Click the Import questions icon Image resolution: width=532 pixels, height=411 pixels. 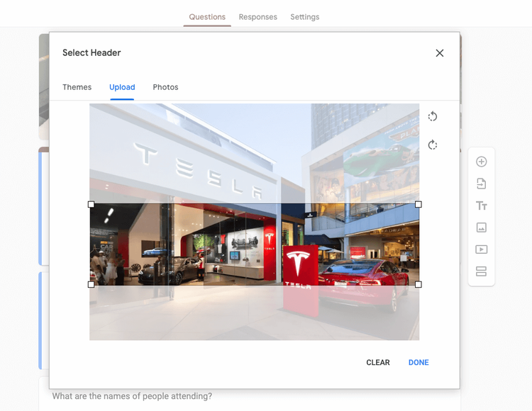click(x=481, y=184)
